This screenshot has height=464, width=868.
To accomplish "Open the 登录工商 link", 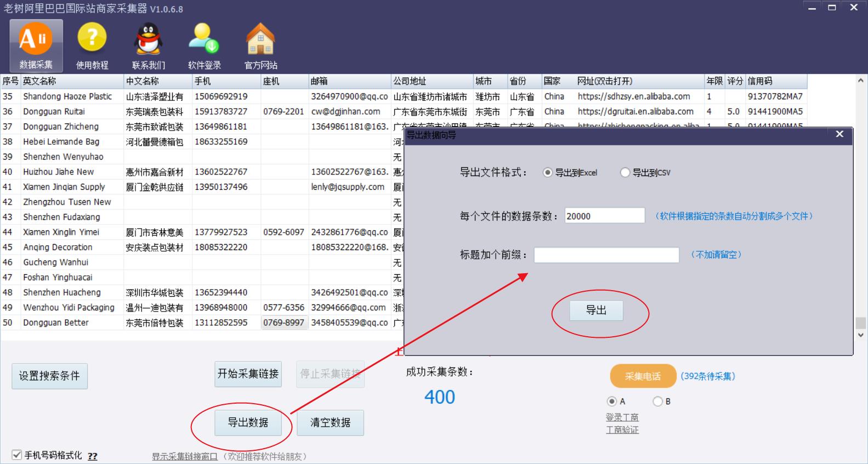I will coord(622,417).
